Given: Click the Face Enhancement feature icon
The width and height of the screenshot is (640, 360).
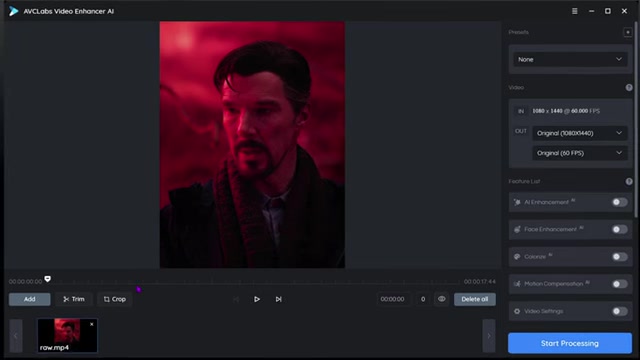Looking at the screenshot, I should (x=517, y=229).
